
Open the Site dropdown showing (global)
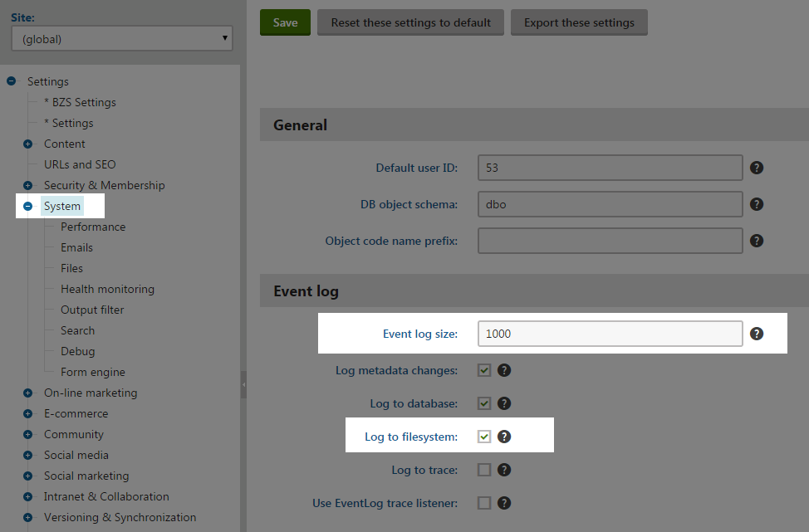(x=122, y=39)
